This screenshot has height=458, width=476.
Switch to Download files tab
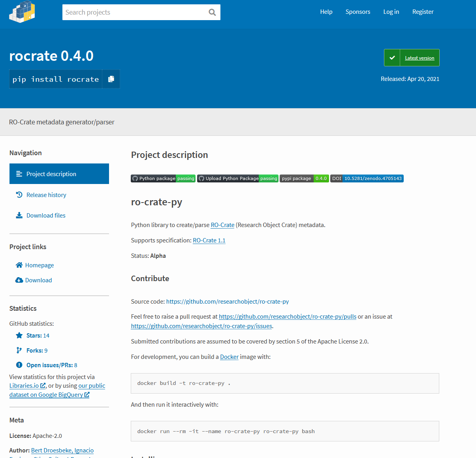pos(59,215)
